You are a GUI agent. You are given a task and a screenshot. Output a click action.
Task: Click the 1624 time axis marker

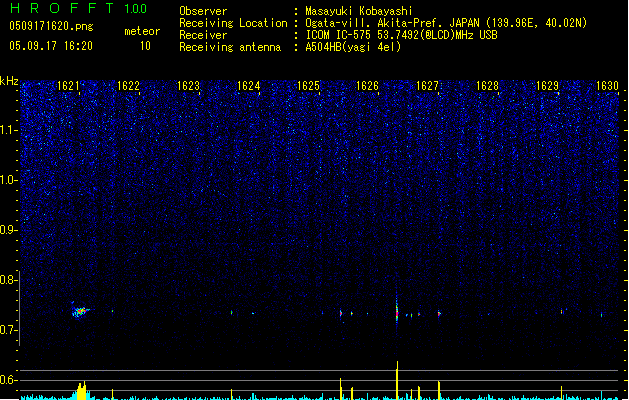248,86
